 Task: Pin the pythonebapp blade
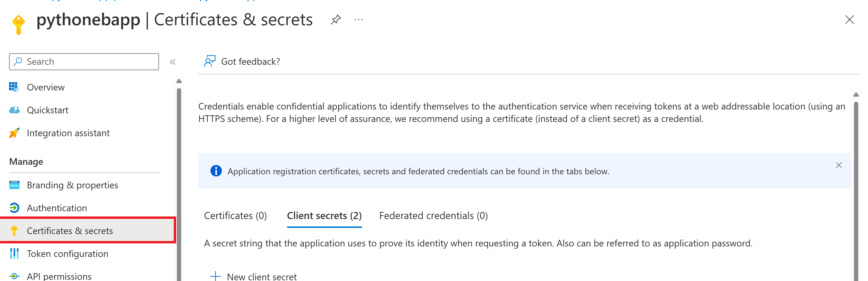336,20
